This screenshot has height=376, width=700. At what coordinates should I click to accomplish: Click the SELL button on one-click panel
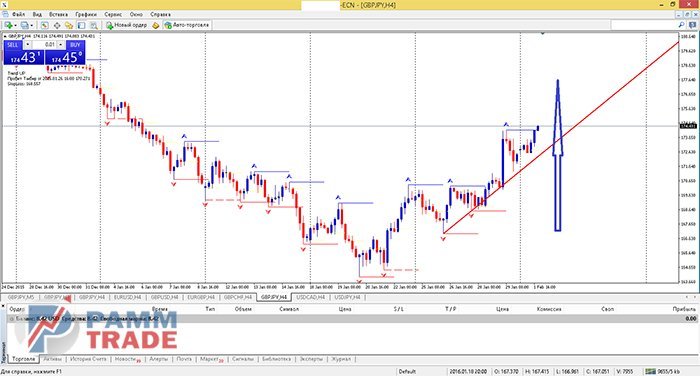click(13, 45)
